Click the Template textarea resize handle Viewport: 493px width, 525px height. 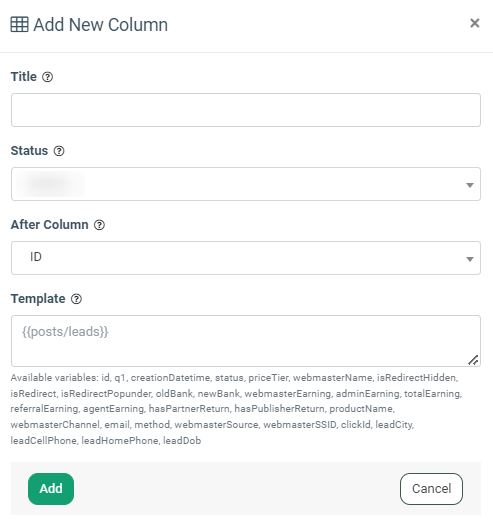coord(473,360)
